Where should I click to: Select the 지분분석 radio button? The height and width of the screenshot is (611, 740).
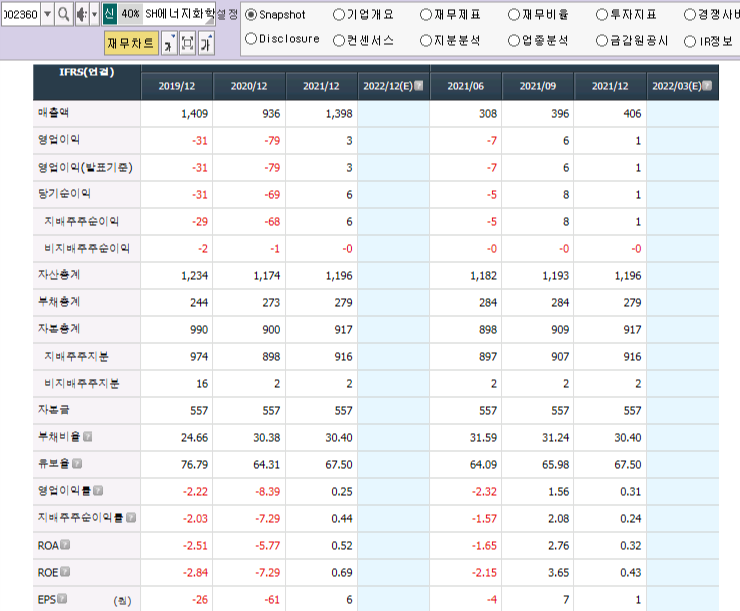click(426, 41)
